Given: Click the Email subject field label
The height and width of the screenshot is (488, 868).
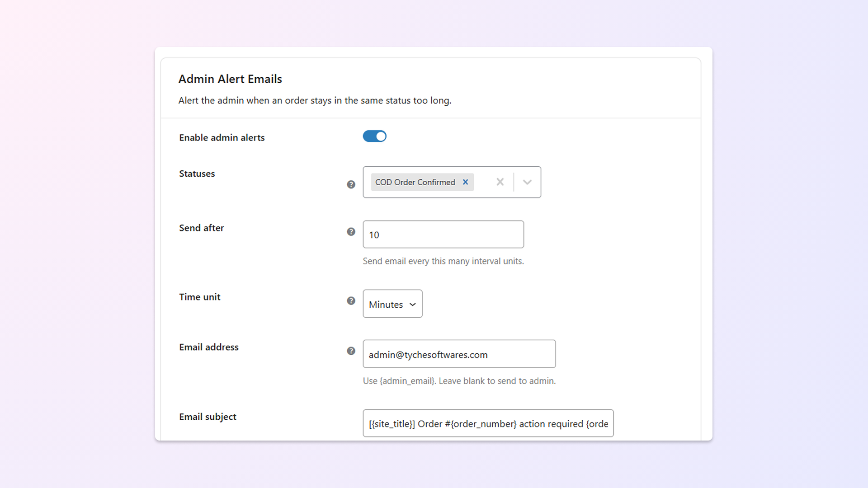Looking at the screenshot, I should pos(208,417).
